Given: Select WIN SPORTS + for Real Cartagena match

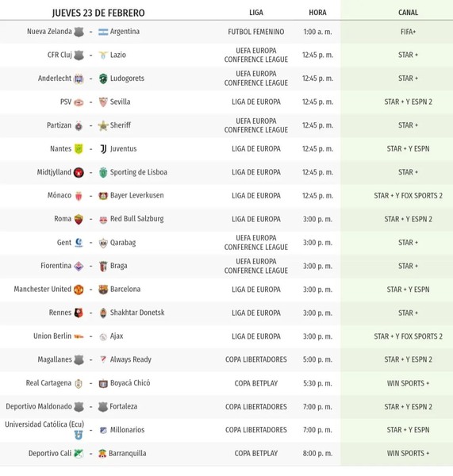Looking at the screenshot, I should click(408, 383).
